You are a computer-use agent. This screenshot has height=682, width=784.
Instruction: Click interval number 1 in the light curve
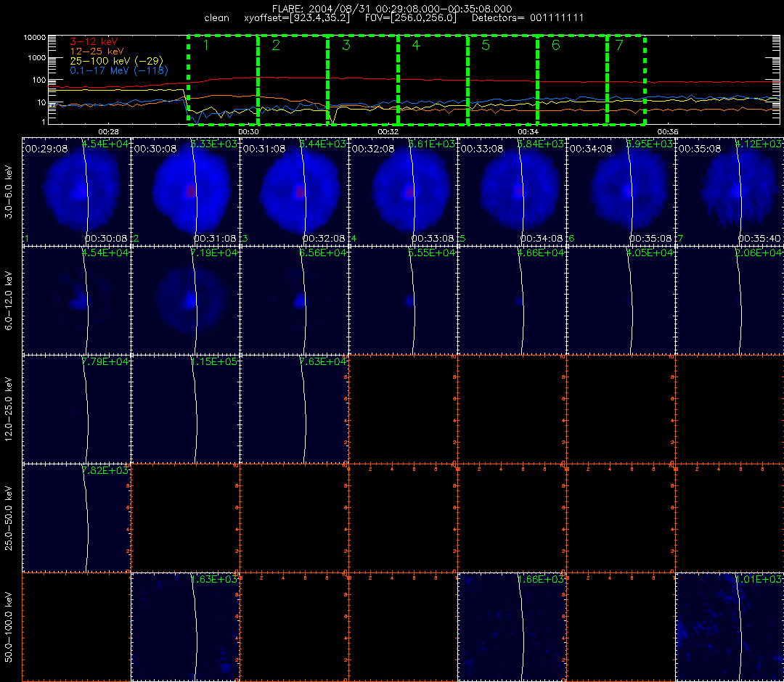205,45
